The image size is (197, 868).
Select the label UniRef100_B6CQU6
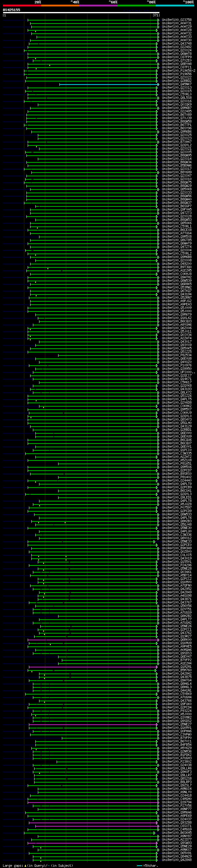point(177,440)
